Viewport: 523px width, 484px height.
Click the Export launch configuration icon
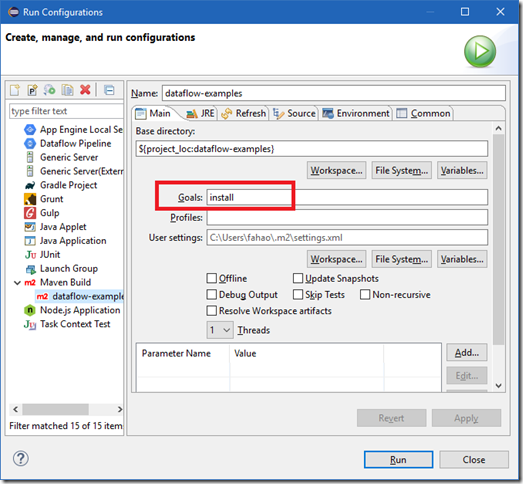click(x=49, y=90)
